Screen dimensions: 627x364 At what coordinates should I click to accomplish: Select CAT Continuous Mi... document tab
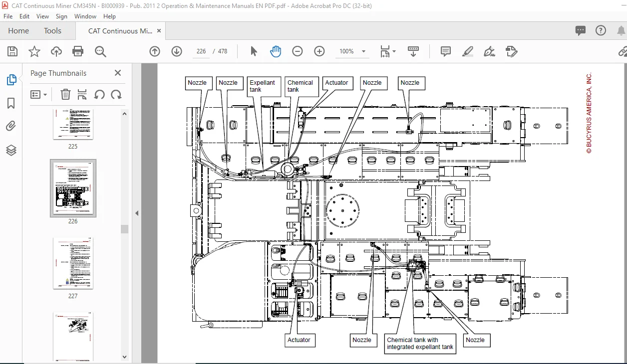pyautogui.click(x=120, y=31)
